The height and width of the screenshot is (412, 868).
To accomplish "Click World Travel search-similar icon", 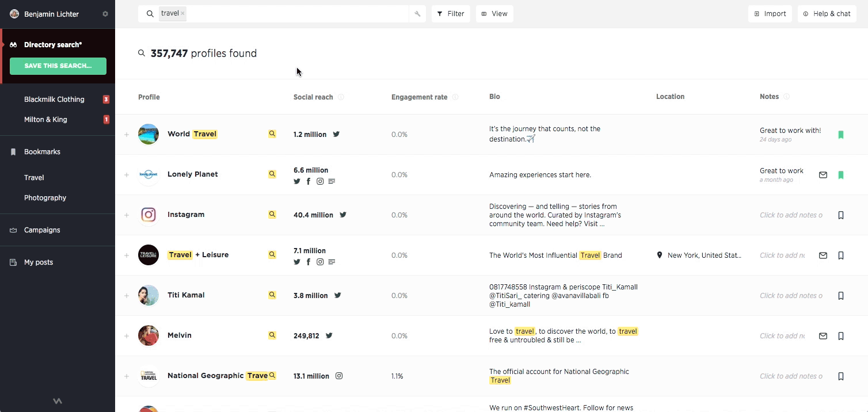I will coord(272,133).
